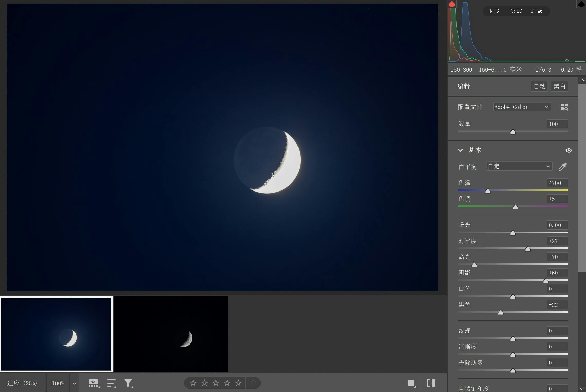Set rating to two stars

coord(204,383)
